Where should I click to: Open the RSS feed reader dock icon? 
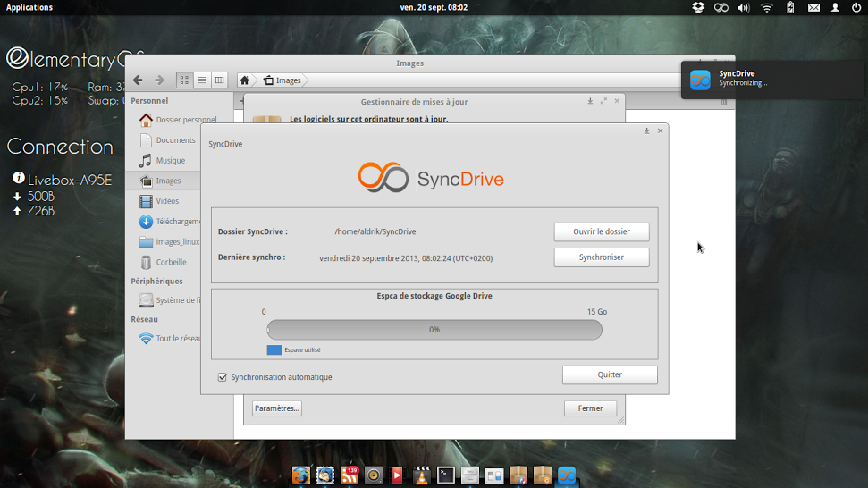pyautogui.click(x=350, y=475)
